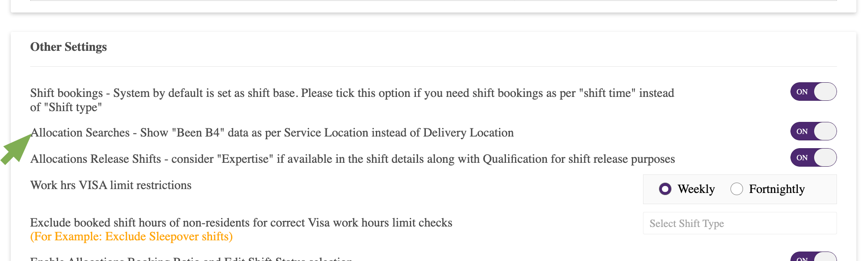
Task: Click Enable Allocations Booking Ratio label
Action: [x=191, y=258]
